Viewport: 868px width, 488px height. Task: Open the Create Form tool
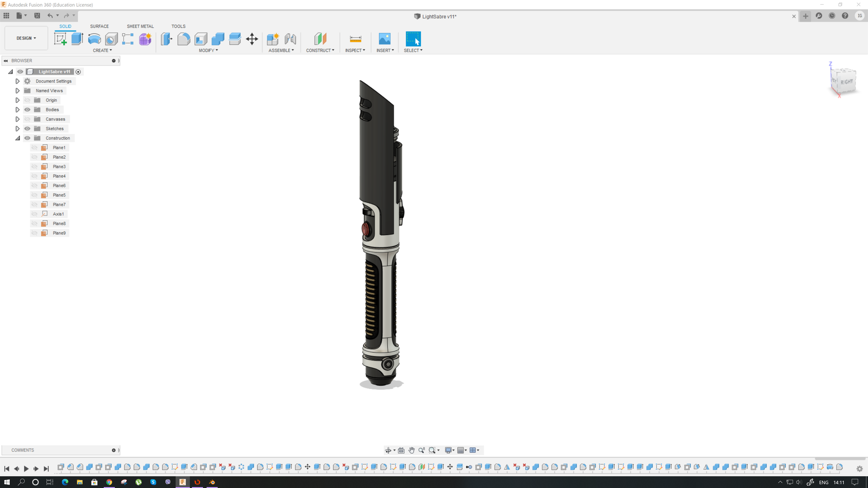[145, 39]
